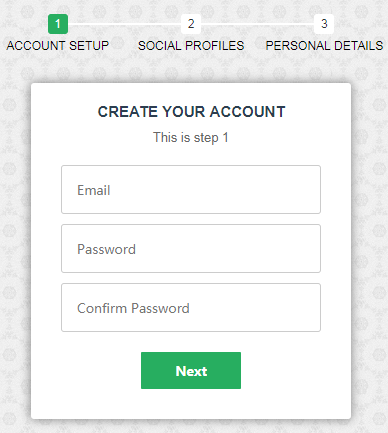Click the word ACCOUNT in form heading

248,112
